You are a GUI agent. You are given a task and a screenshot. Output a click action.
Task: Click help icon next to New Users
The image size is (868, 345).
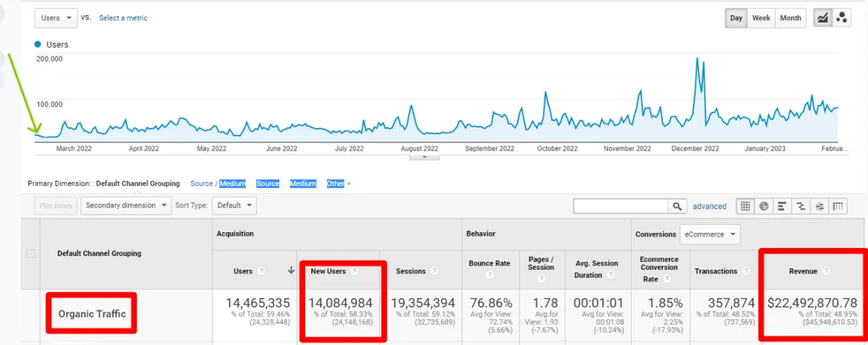353,271
